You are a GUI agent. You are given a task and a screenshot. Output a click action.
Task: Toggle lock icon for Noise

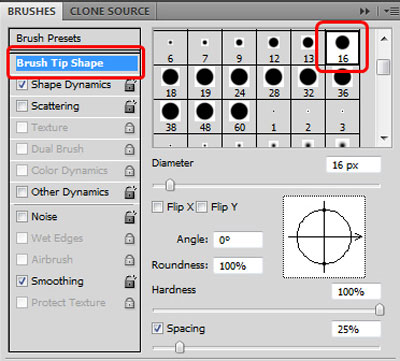(x=130, y=217)
